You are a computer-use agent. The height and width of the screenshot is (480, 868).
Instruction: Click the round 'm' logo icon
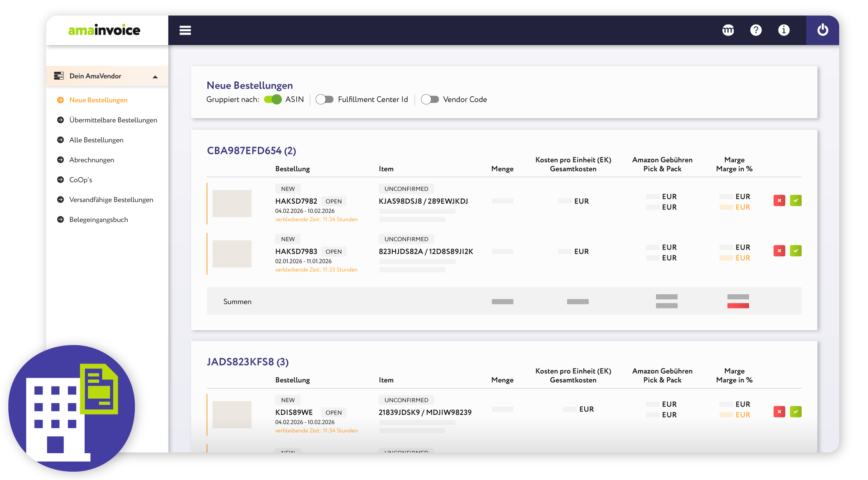click(x=728, y=30)
